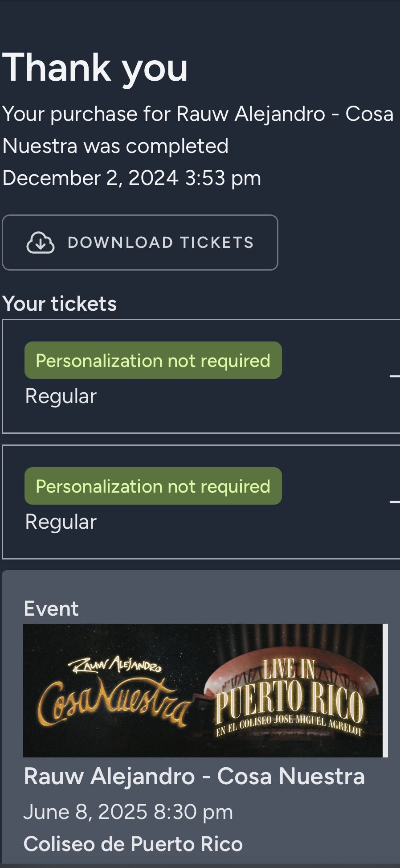
Task: Open the second ticket's Regular label
Action: coord(61,522)
